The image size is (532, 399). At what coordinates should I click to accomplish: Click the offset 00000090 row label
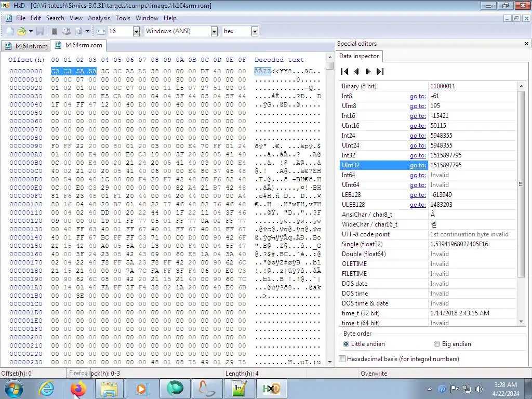[26, 146]
